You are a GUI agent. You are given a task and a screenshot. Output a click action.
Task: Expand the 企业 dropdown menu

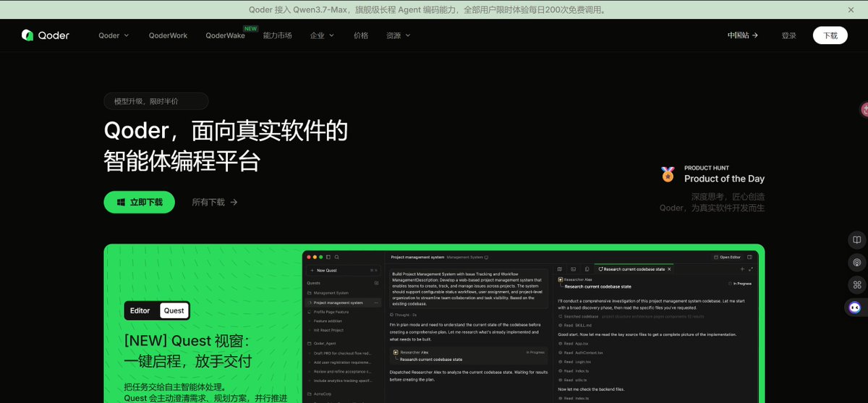tap(323, 35)
